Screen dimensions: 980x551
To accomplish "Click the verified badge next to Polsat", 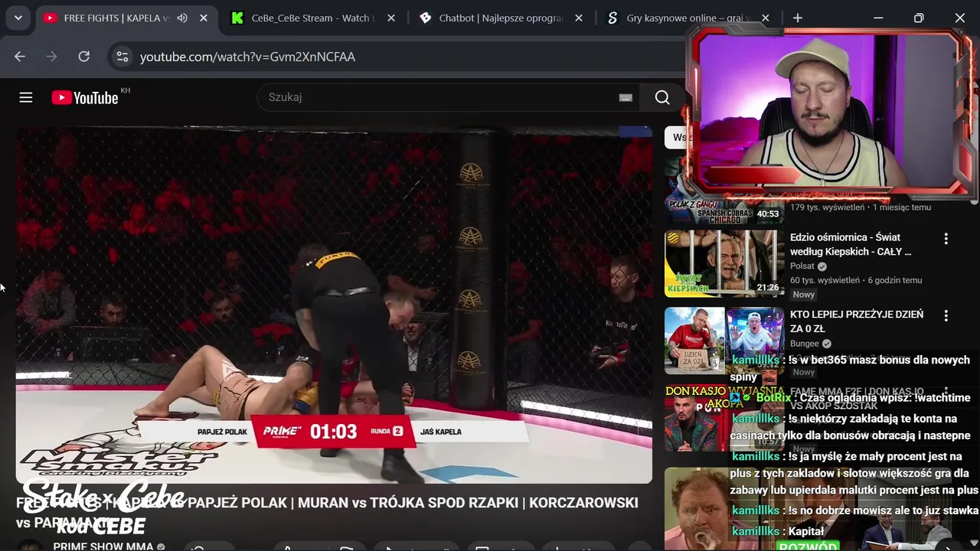I will coord(822,266).
